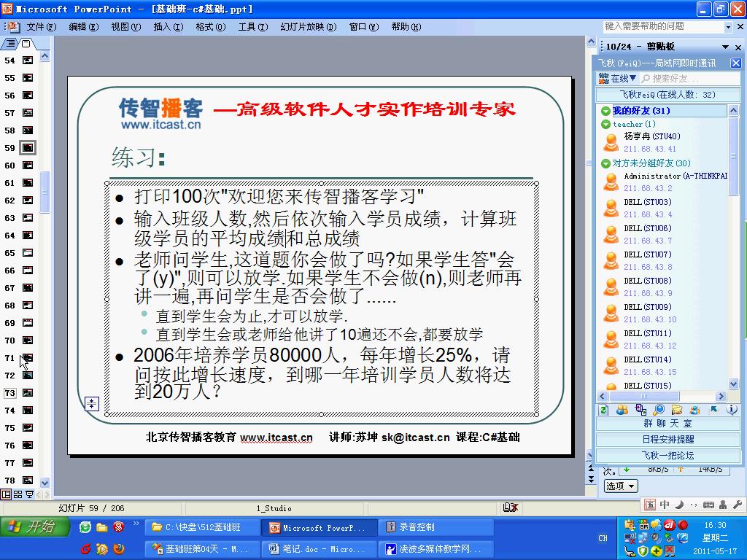Select slide 73 thumbnail
747x560 pixels.
tap(28, 393)
